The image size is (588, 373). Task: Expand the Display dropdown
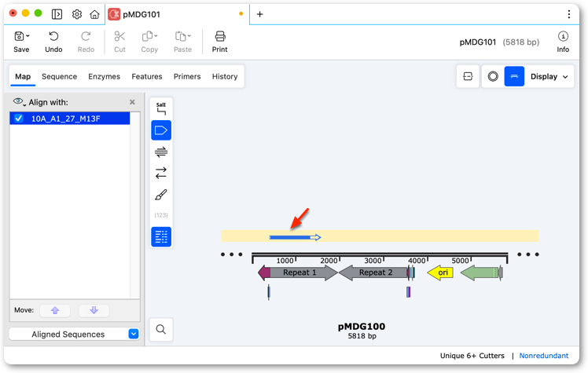click(x=549, y=76)
